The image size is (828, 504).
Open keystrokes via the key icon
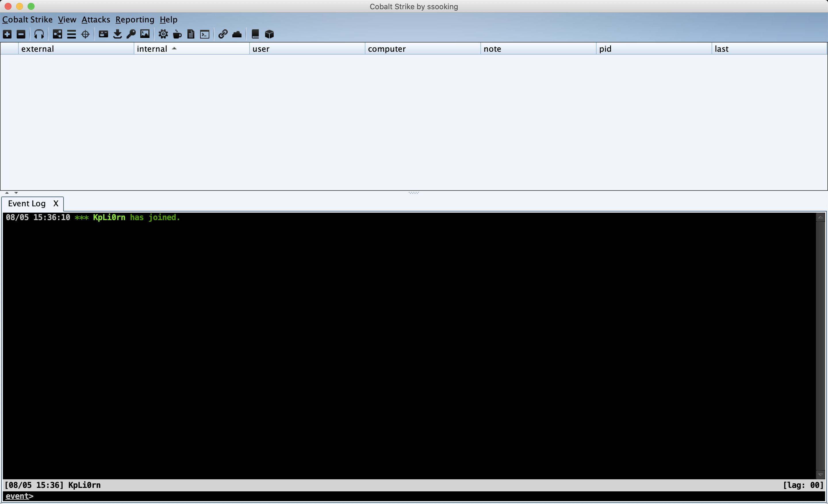131,34
